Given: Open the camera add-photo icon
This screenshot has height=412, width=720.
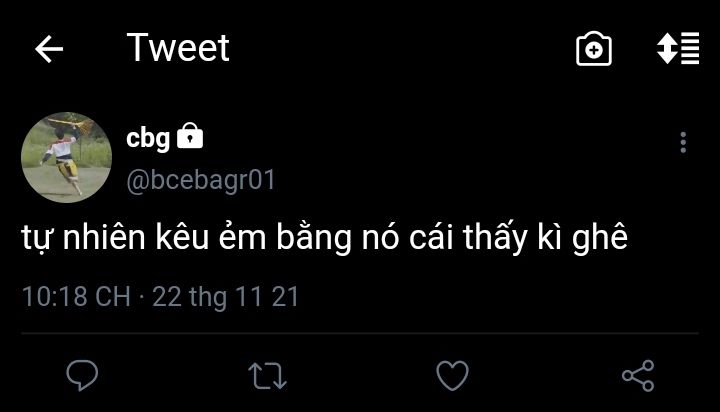Looking at the screenshot, I should [x=594, y=49].
